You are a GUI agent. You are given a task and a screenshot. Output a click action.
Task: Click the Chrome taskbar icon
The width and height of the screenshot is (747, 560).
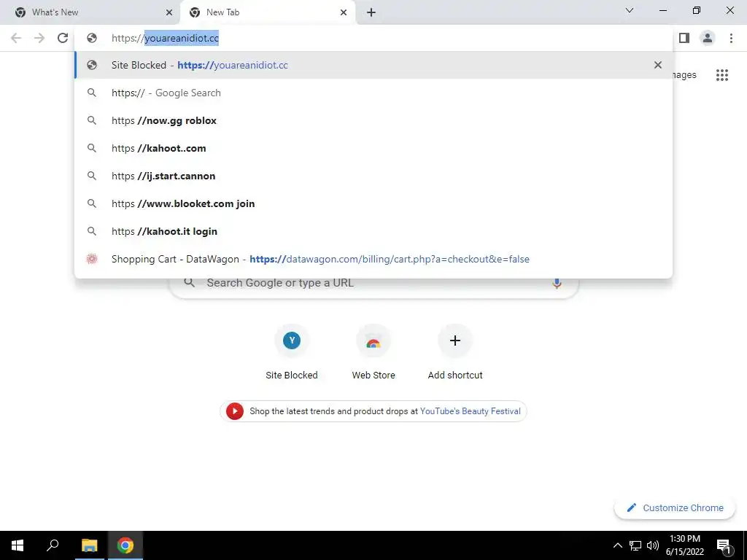pyautogui.click(x=125, y=545)
